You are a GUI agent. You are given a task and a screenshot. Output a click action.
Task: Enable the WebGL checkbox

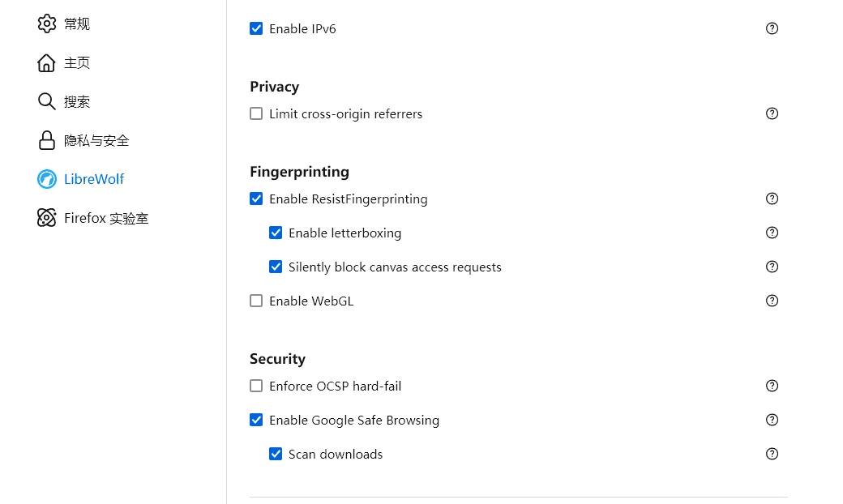tap(256, 301)
